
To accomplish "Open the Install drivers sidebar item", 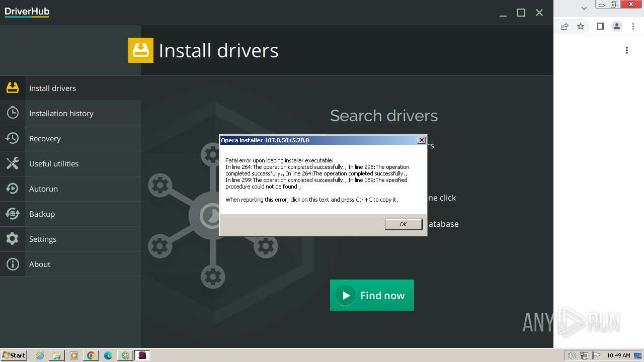I will [70, 88].
